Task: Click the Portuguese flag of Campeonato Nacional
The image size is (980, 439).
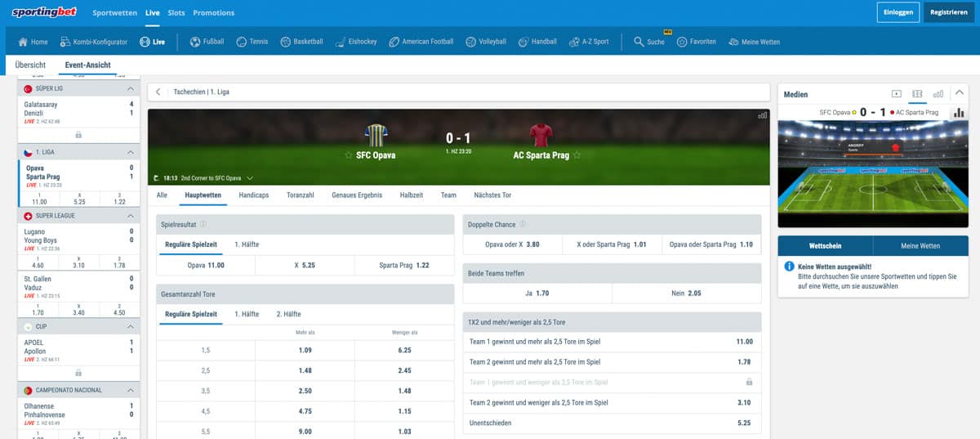Action: (x=28, y=391)
